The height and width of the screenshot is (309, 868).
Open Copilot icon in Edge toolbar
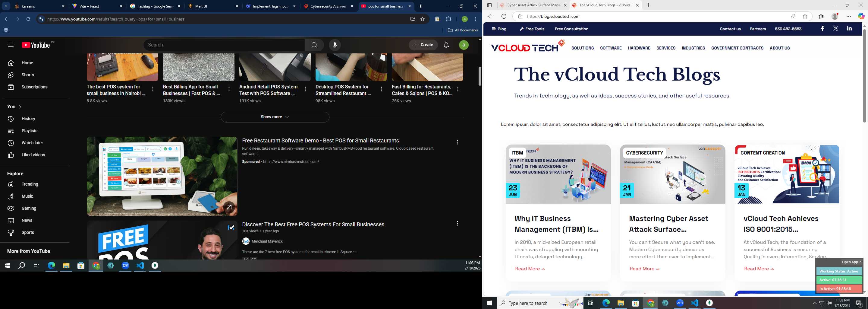(861, 16)
